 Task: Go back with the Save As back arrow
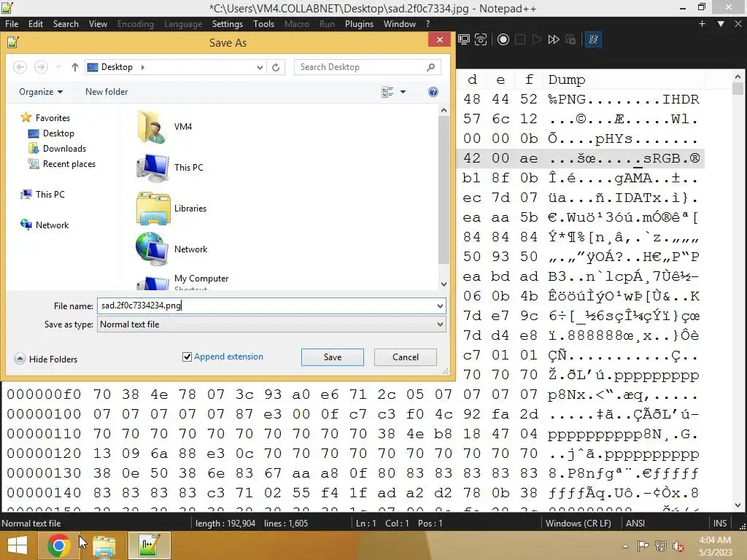point(20,67)
